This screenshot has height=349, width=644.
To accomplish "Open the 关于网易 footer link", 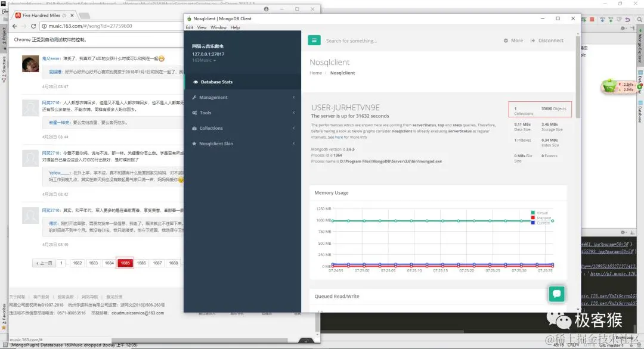I will pos(17,297).
